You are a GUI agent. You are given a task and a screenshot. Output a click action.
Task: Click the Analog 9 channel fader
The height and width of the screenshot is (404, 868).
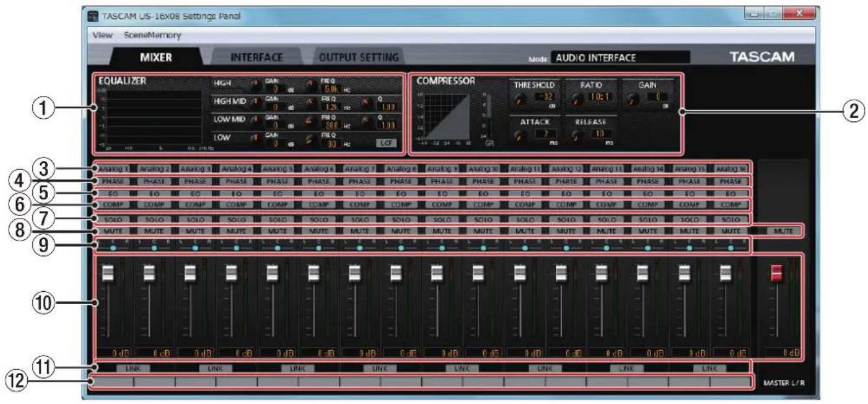[x=437, y=272]
